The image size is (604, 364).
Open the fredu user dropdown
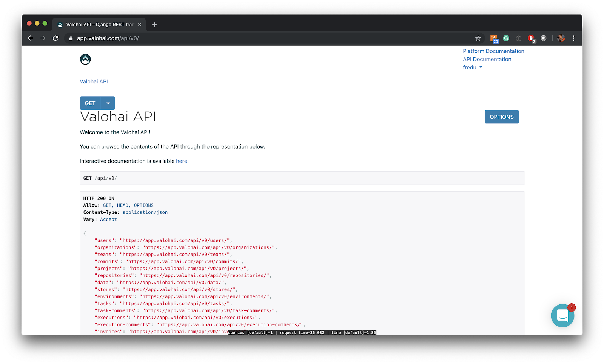tap(473, 68)
